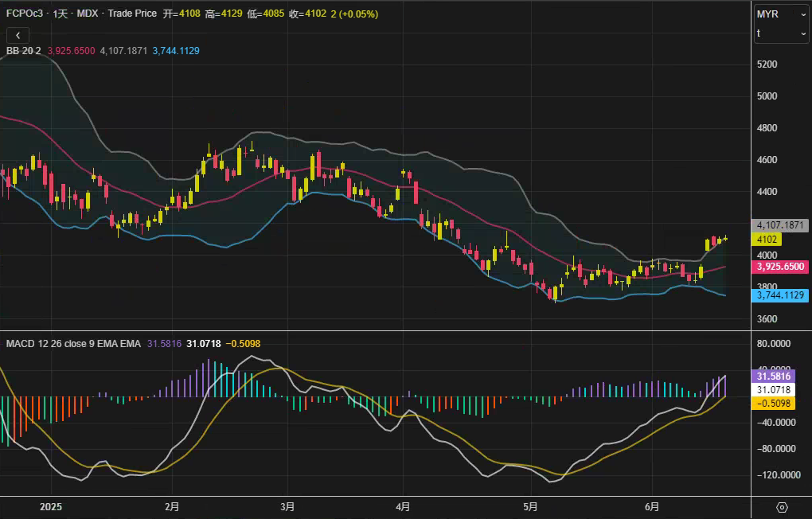This screenshot has width=812, height=519.
Task: Click the purple 31.5816 MACD axis tag
Action: [773, 376]
